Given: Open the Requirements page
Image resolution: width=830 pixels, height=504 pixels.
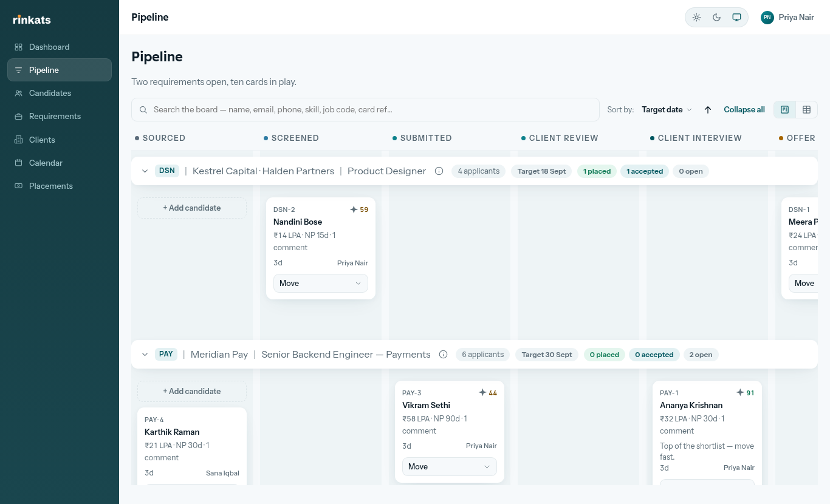Looking at the screenshot, I should (x=60, y=116).
